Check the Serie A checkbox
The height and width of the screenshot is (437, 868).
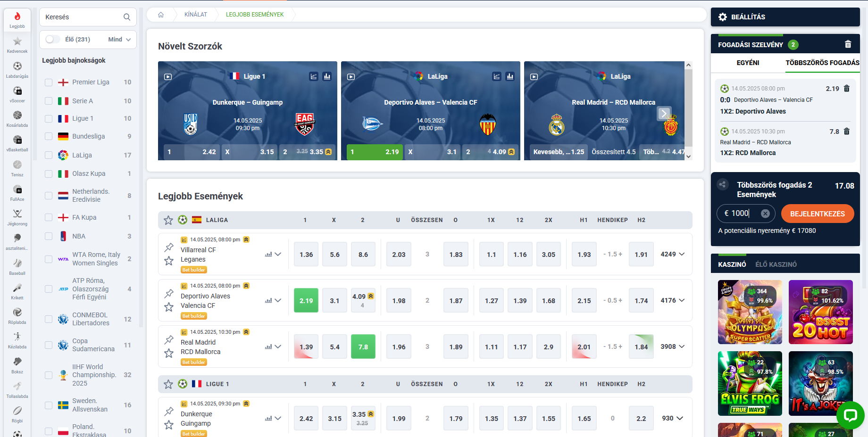(x=49, y=101)
